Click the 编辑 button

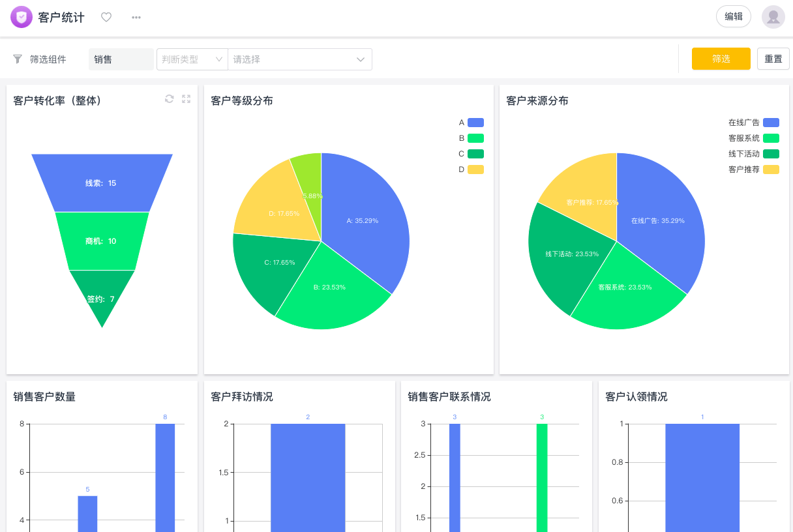(733, 16)
